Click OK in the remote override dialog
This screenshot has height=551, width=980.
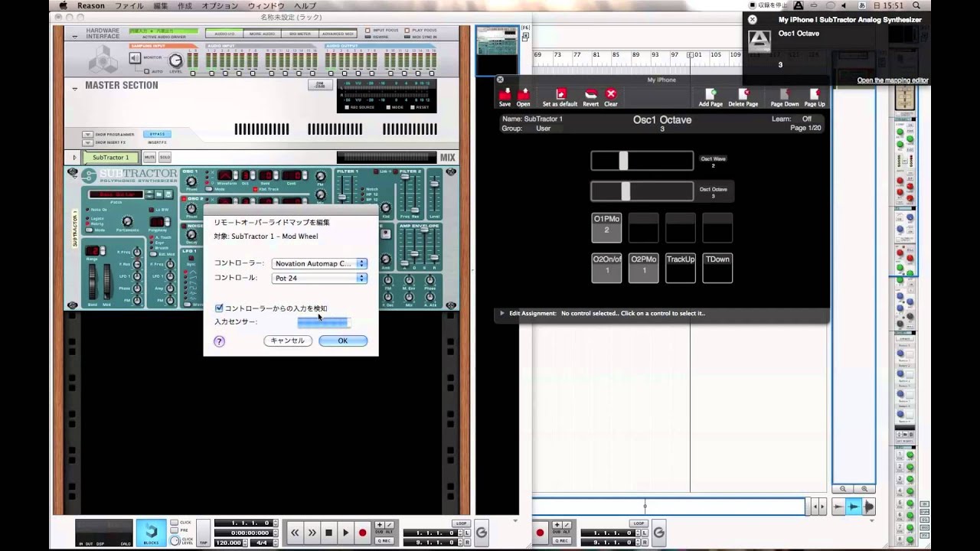[x=342, y=341]
